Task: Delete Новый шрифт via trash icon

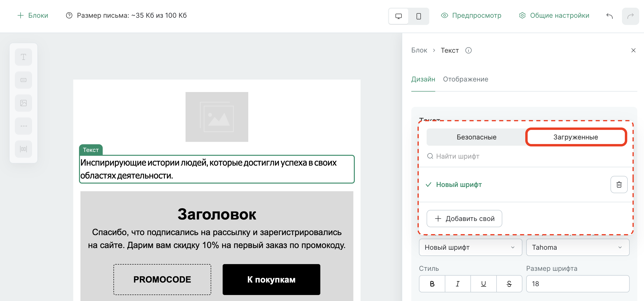Action: (x=619, y=184)
